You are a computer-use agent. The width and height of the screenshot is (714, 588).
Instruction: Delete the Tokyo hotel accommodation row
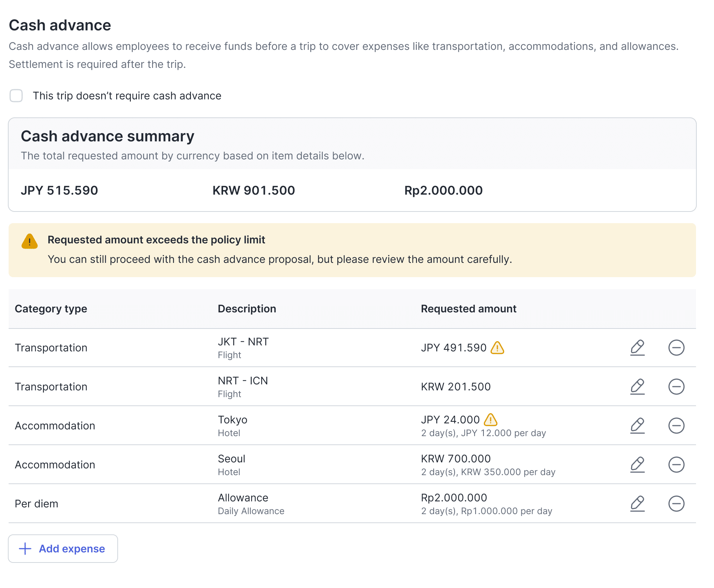click(676, 426)
